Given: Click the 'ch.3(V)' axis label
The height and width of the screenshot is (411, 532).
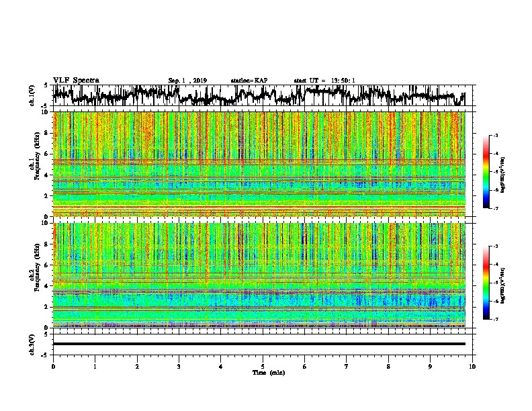Looking at the screenshot, I should 32,345.
